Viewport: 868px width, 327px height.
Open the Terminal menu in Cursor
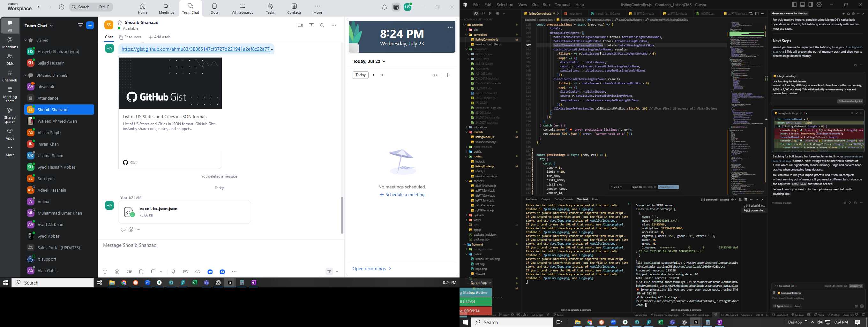[562, 5]
